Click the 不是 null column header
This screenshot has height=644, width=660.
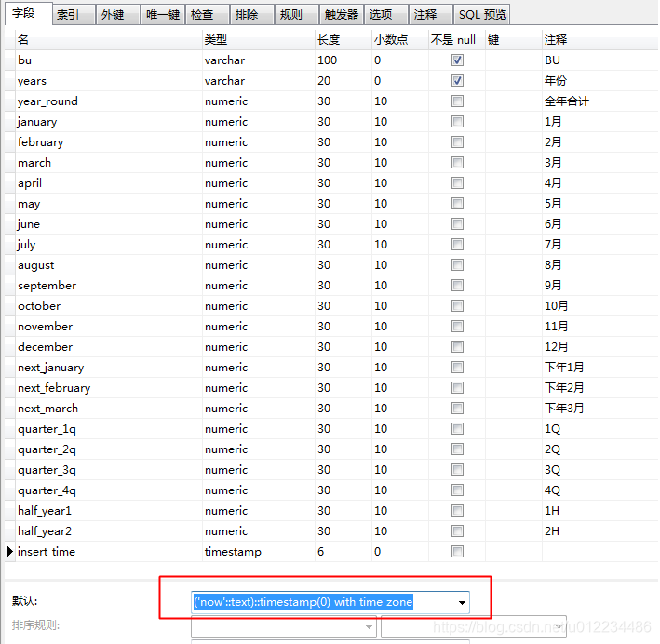[x=457, y=40]
